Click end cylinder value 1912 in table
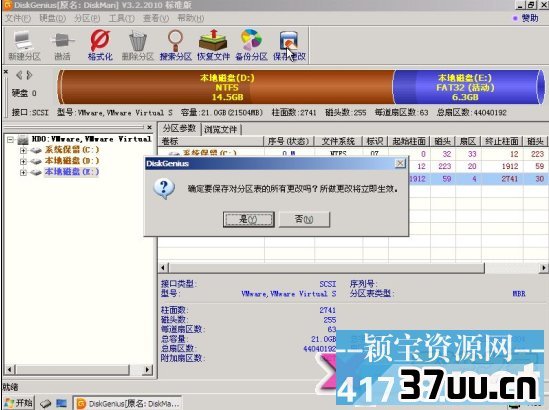The image size is (549, 410). tap(509, 166)
